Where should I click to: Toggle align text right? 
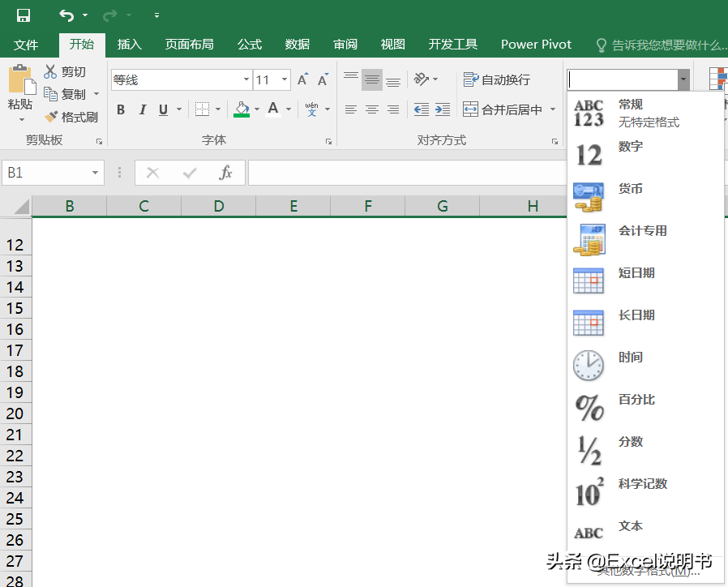393,109
